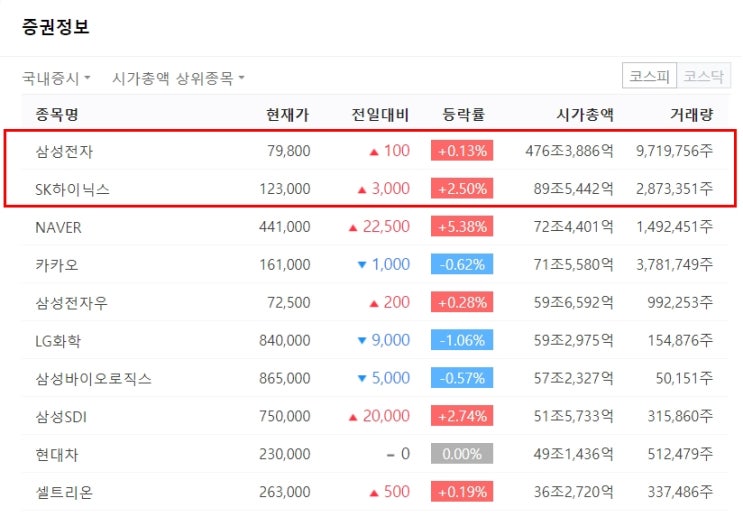Screen dimensions: 743x526
Task: Switch to the 코스닥 tab
Action: (x=704, y=76)
